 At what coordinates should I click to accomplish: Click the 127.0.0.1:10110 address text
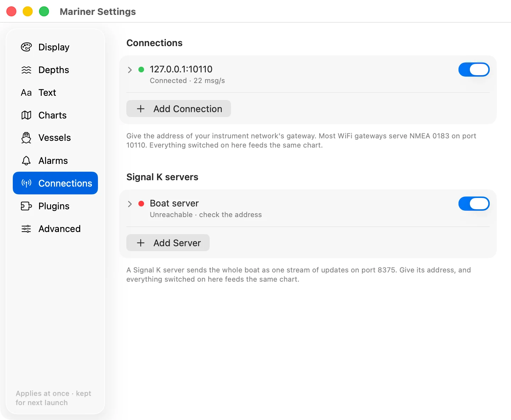tap(181, 69)
